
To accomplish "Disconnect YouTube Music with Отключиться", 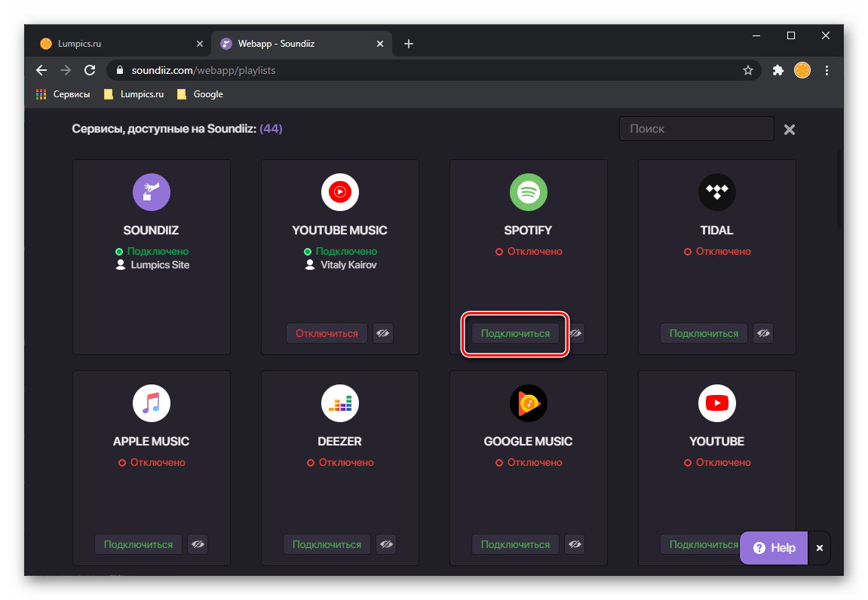I will tap(327, 333).
